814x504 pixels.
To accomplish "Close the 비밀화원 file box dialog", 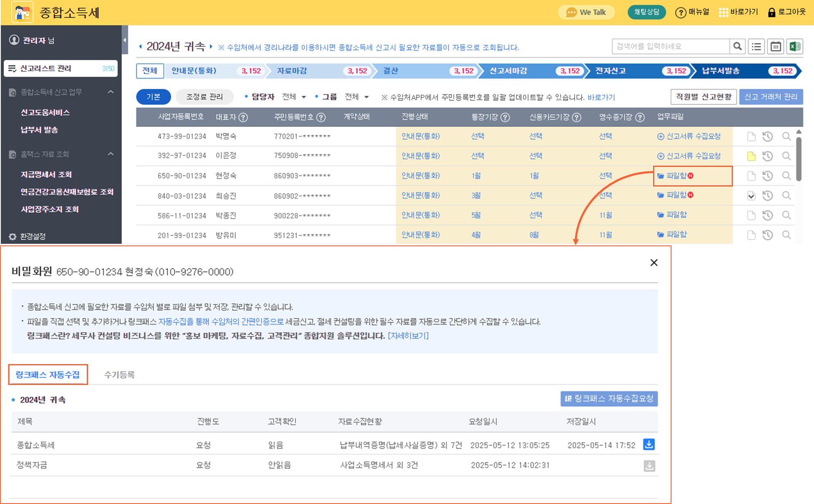I will click(654, 263).
